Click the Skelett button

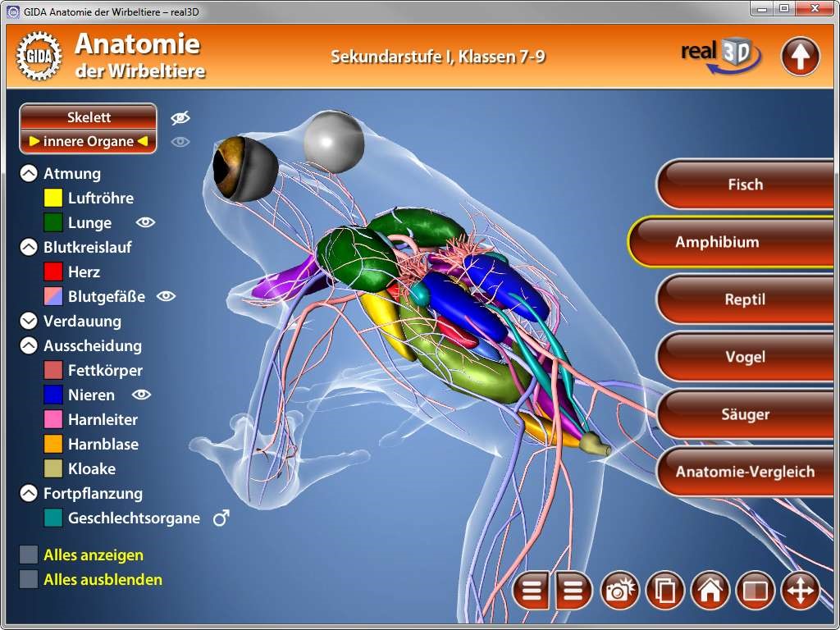point(89,117)
